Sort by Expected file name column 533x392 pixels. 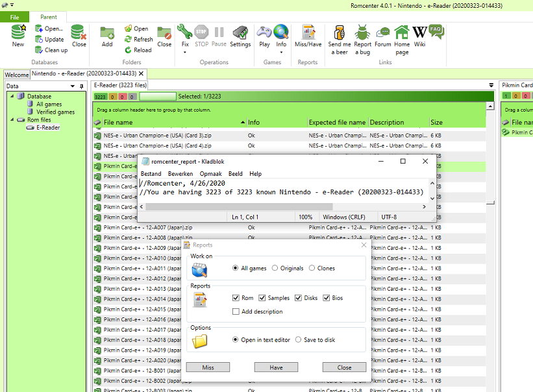pos(337,122)
